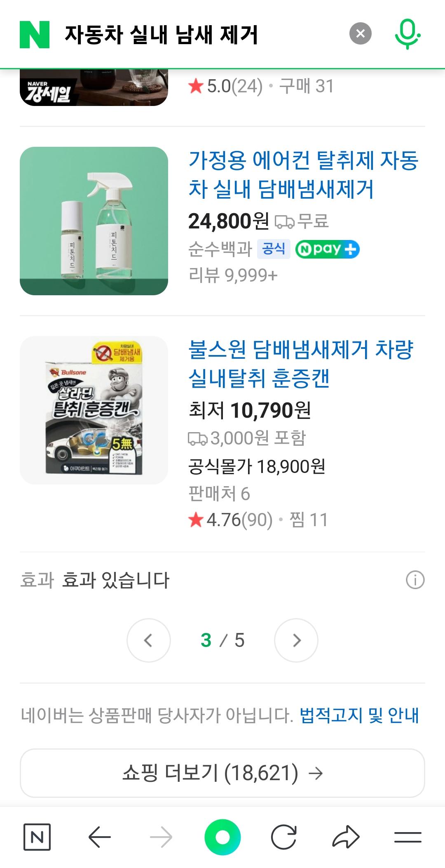
Task: Navigate forward with the right arrow
Action: [161, 837]
